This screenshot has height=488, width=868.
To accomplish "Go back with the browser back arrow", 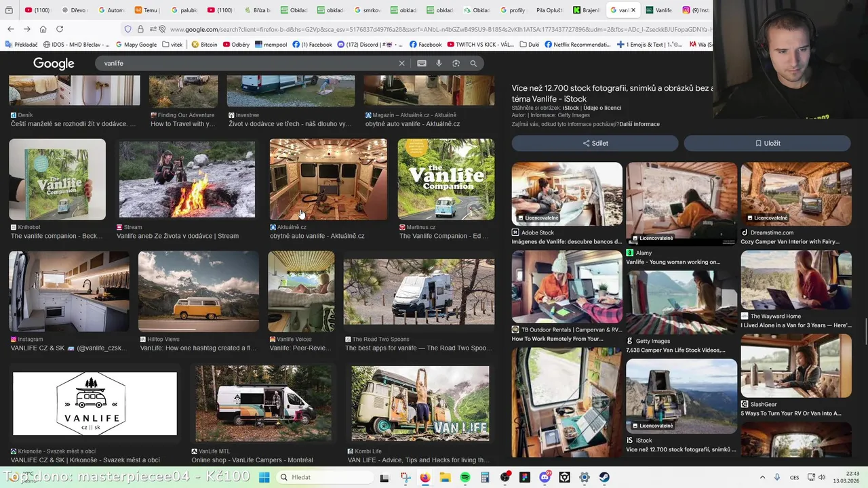I will 11,29.
